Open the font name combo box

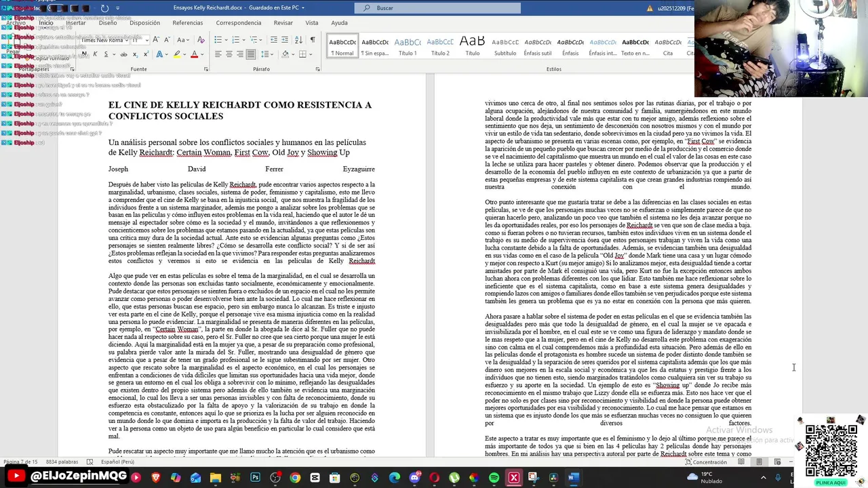[104, 40]
